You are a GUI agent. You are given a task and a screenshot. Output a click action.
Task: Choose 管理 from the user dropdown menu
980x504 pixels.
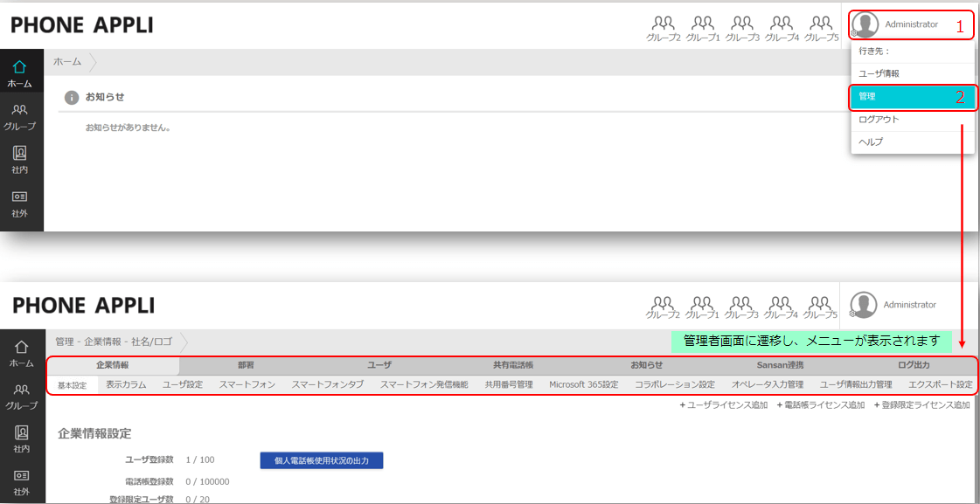tap(913, 97)
